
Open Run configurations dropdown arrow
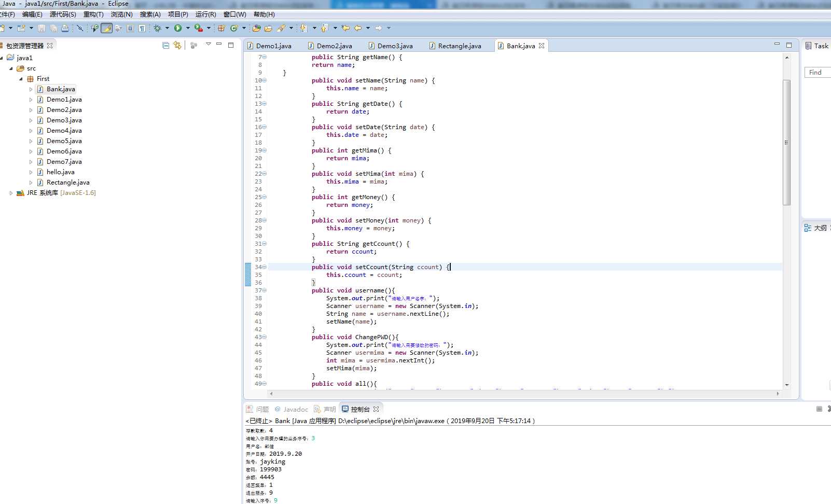(188, 28)
